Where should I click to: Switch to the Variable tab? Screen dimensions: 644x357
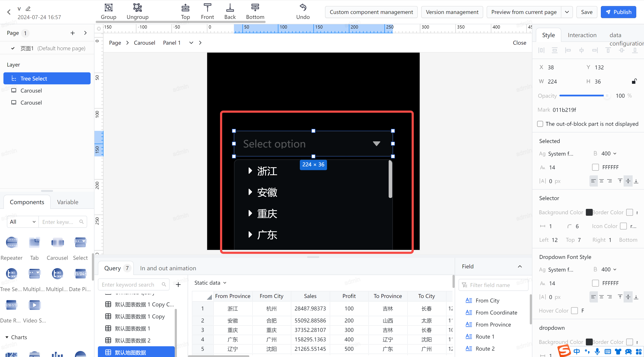67,202
